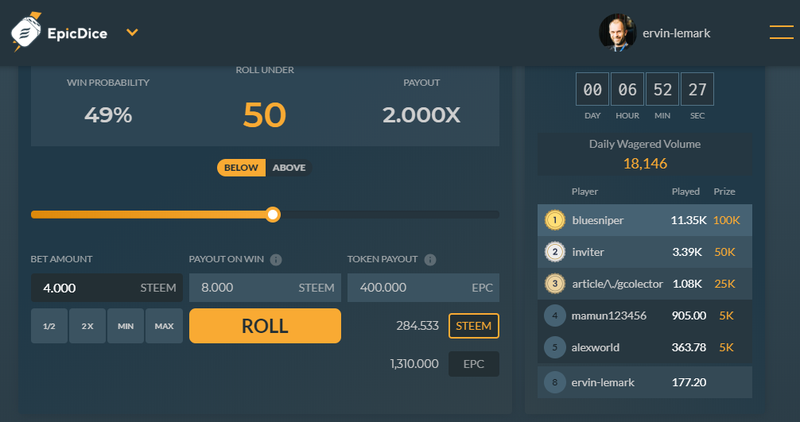The height and width of the screenshot is (422, 800).
Task: Click the roll-under slider handle
Action: (273, 214)
